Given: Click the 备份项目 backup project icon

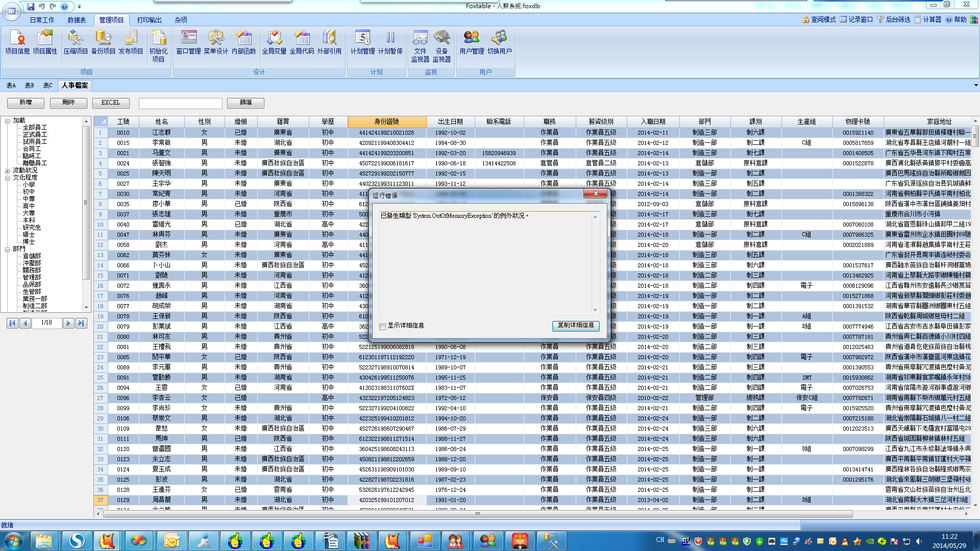Looking at the screenshot, I should click(103, 42).
